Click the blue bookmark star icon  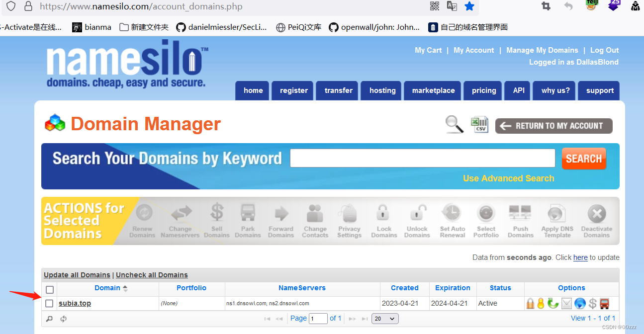click(469, 6)
